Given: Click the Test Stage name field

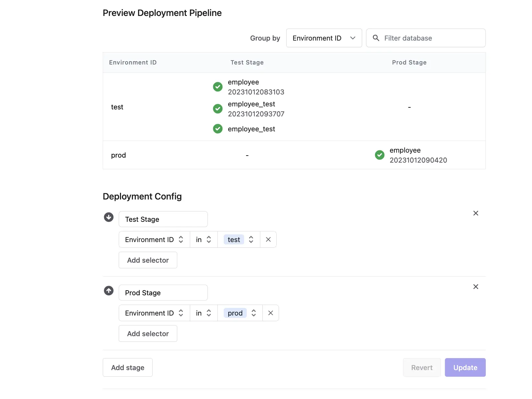Looking at the screenshot, I should pos(163,219).
